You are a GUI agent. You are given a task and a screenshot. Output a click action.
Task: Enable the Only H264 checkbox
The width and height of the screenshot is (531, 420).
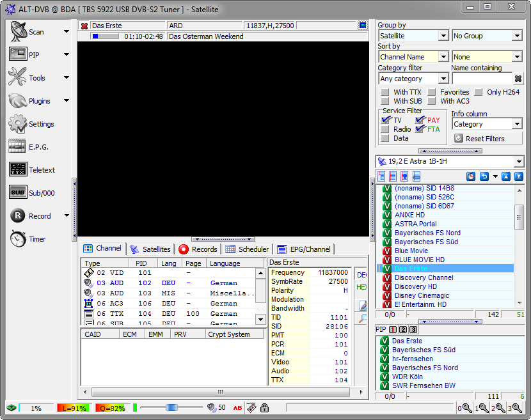pos(478,92)
